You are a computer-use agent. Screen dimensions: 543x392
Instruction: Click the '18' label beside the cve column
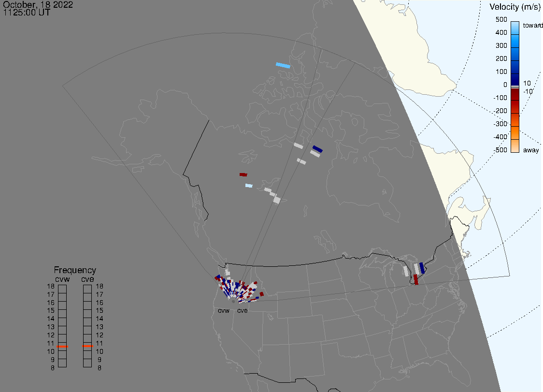pyautogui.click(x=100, y=286)
